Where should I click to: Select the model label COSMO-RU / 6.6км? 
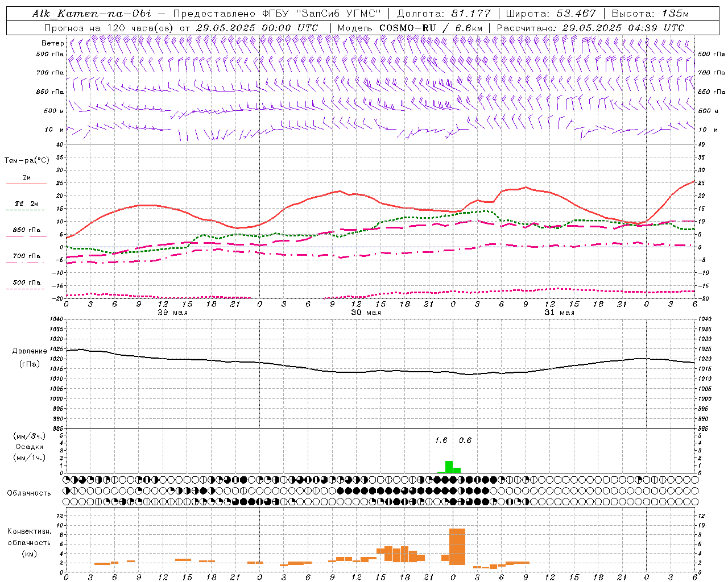(431, 28)
